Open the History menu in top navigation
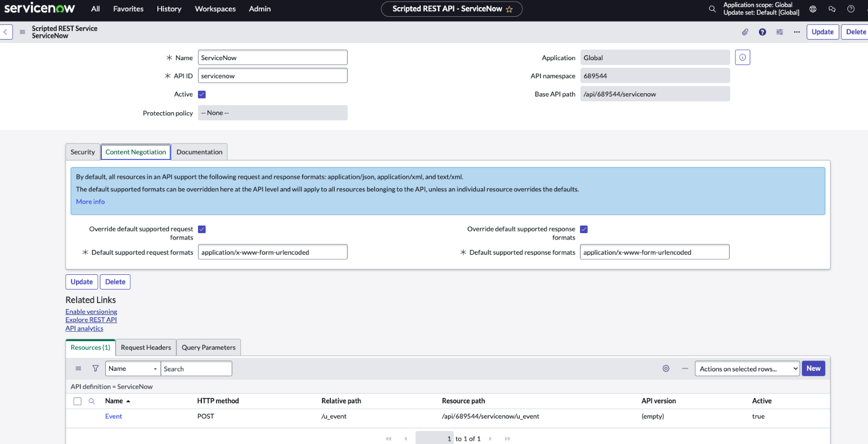The height and width of the screenshot is (444, 868). pos(169,9)
